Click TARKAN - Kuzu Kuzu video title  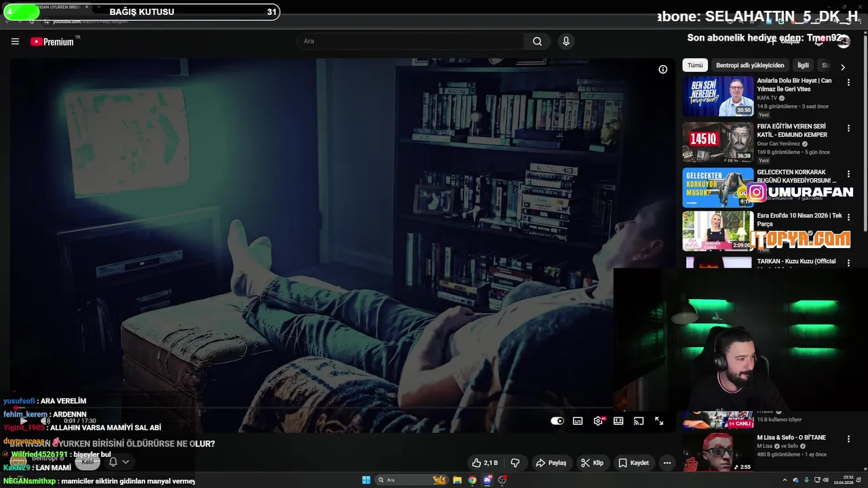(796, 261)
